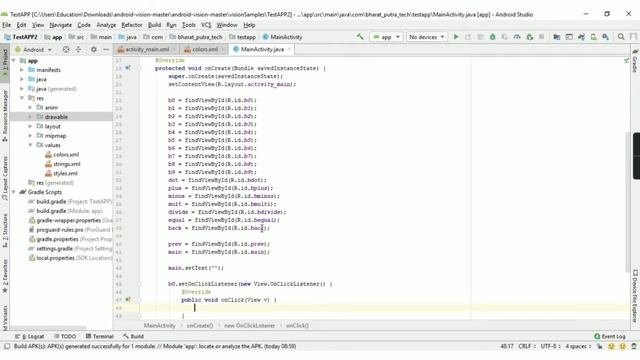Click the override gutter icon beside onCreate

tap(128, 68)
